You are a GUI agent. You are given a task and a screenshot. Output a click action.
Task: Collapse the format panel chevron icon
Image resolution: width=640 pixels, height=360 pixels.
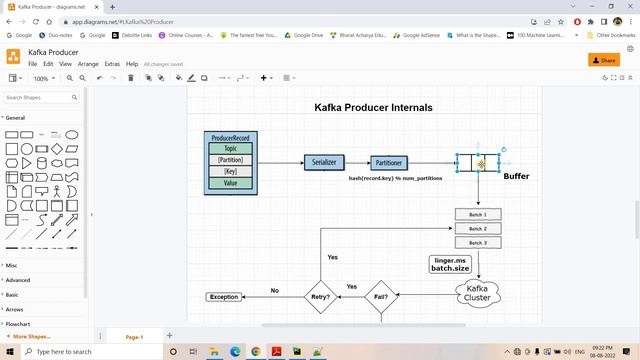tap(630, 78)
